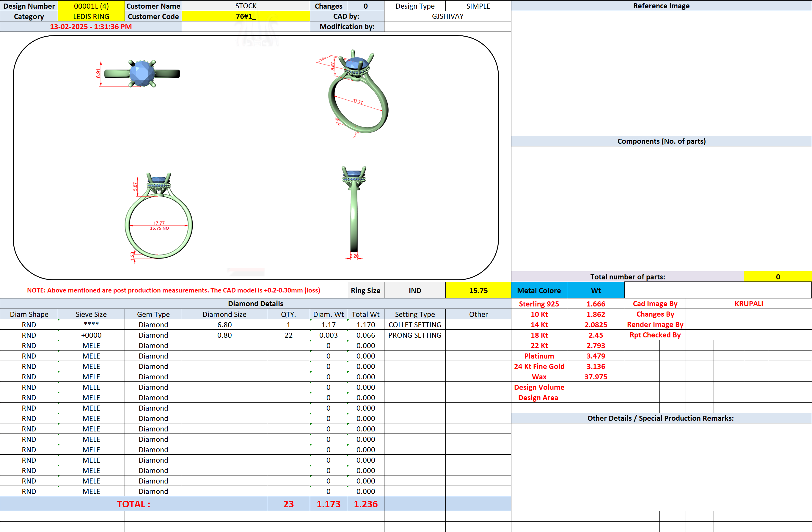This screenshot has width=812, height=532.
Task: Select the diamond size 0.80 cell
Action: 224,335
